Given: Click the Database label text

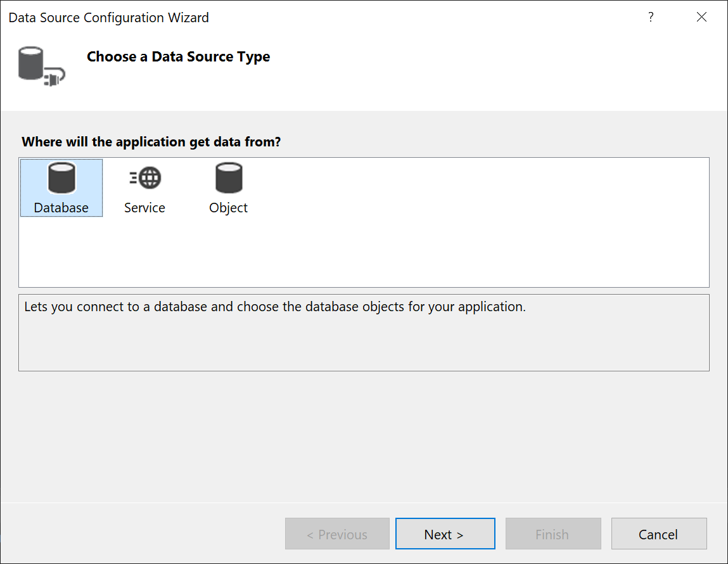Looking at the screenshot, I should click(x=61, y=207).
